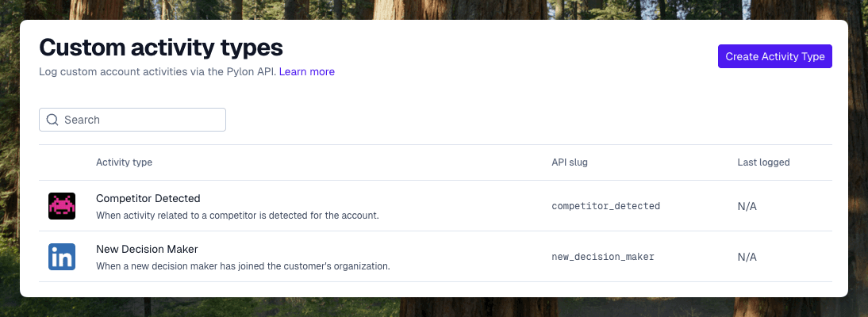
Task: Select the New Decision Maker activity title
Action: point(148,249)
